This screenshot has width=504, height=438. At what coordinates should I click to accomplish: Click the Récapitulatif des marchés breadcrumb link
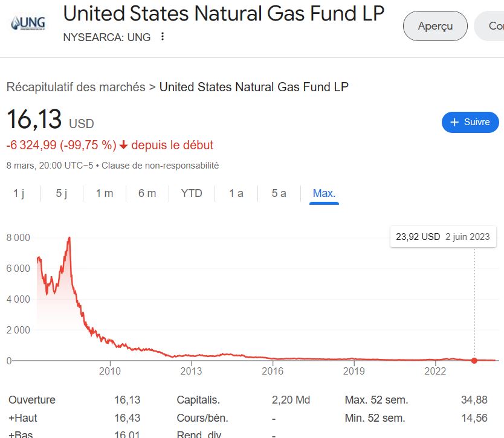[x=76, y=87]
